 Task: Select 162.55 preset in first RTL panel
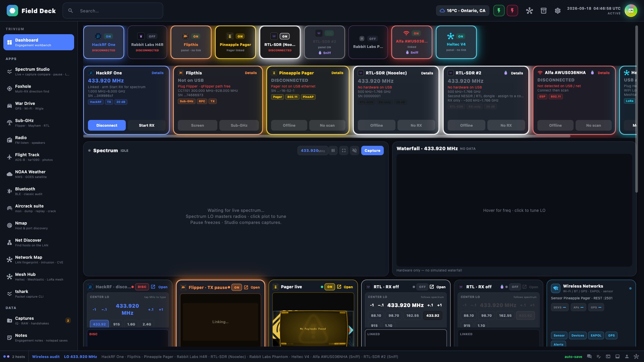[x=413, y=315]
